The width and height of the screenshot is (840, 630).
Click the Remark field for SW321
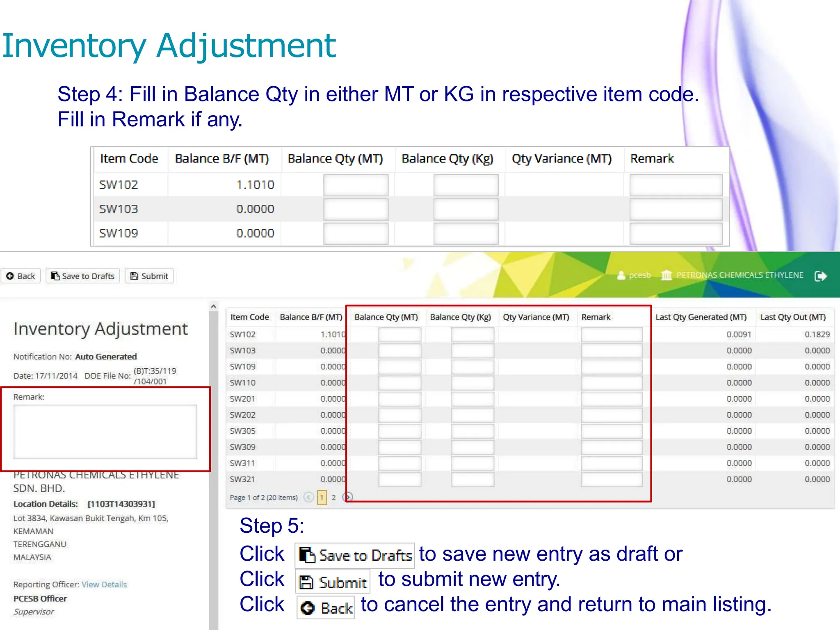(611, 479)
